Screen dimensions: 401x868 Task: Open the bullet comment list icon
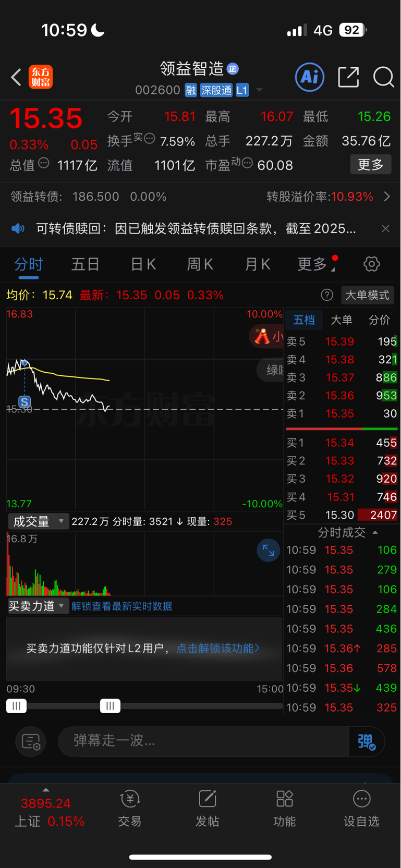point(31,741)
